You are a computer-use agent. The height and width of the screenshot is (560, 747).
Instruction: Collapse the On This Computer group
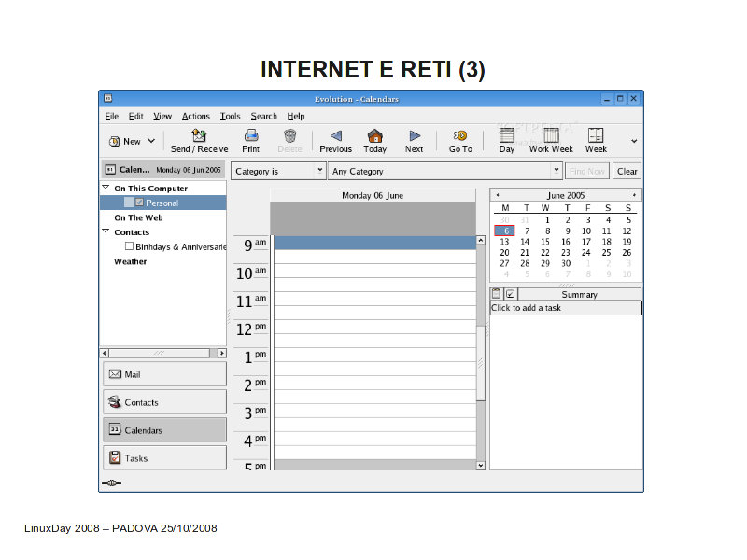106,188
